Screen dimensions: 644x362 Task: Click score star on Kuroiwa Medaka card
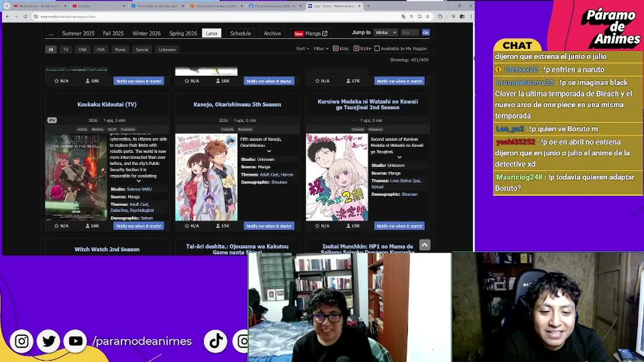pyautogui.click(x=317, y=226)
